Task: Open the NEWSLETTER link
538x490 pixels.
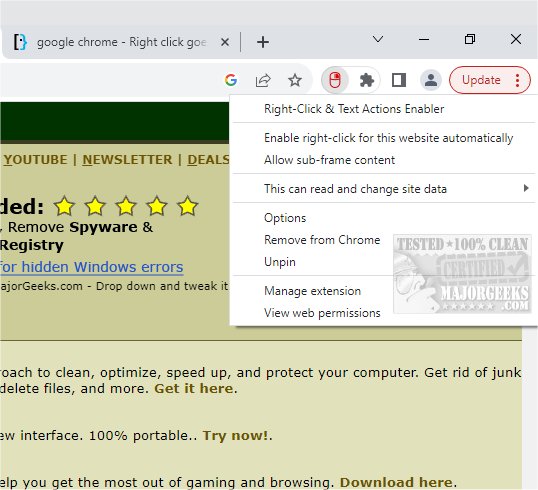Action: click(x=127, y=160)
